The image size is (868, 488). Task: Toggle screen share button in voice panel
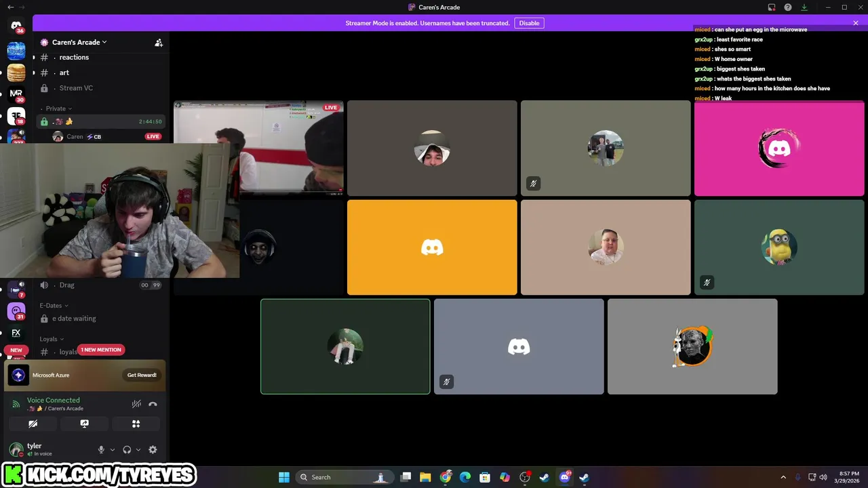click(x=84, y=424)
